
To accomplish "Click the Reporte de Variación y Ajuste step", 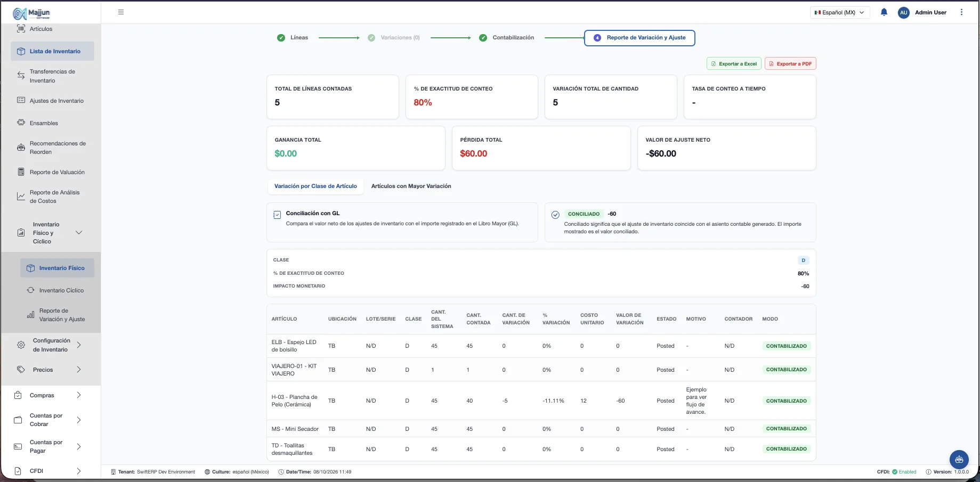I will (x=639, y=38).
